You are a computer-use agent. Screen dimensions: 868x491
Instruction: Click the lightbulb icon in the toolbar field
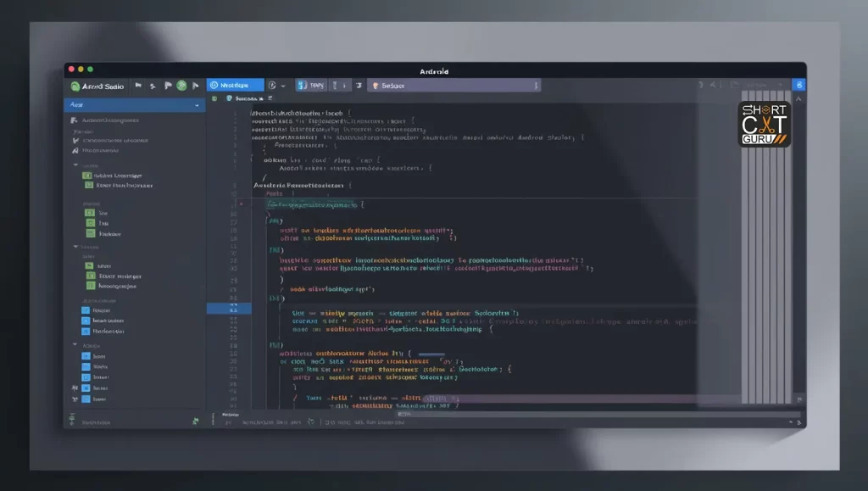point(376,86)
